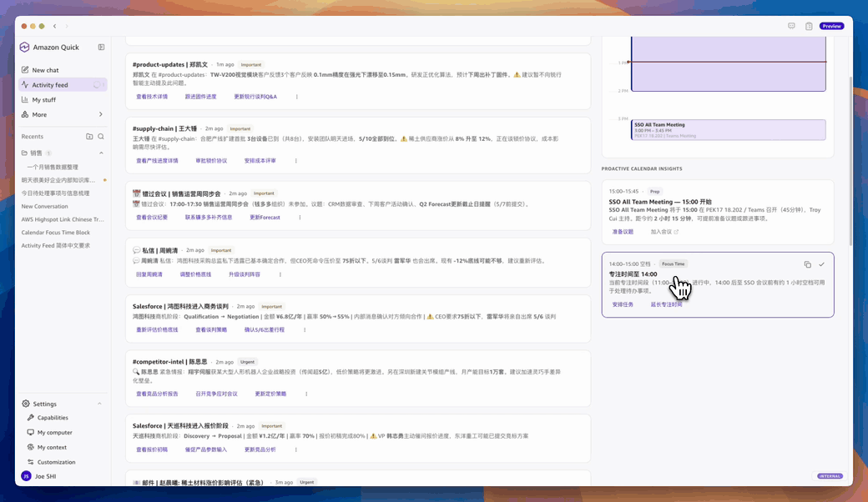
Task: Open My computer settings
Action: (55, 432)
